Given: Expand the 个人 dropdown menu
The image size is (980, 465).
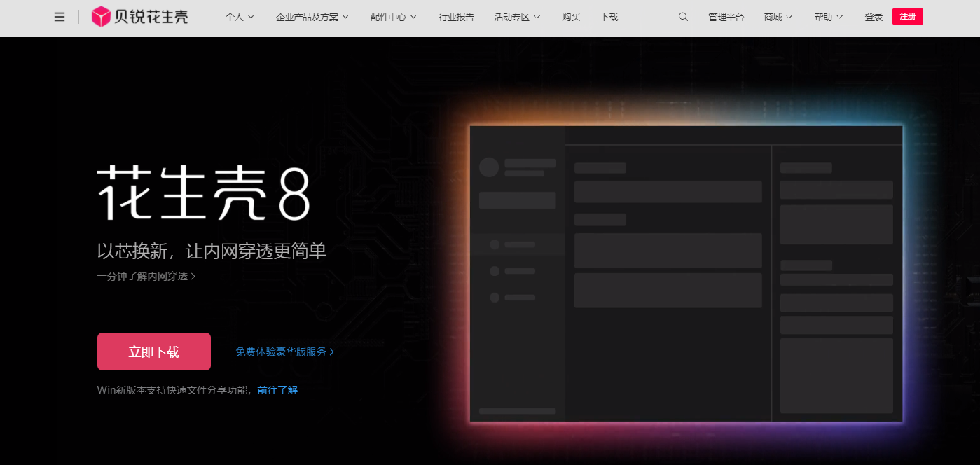Looking at the screenshot, I should [x=240, y=17].
